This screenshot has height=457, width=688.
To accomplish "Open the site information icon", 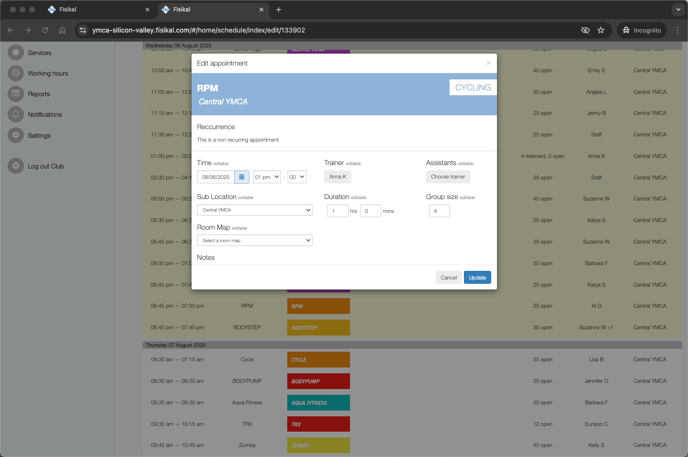I will (x=82, y=30).
